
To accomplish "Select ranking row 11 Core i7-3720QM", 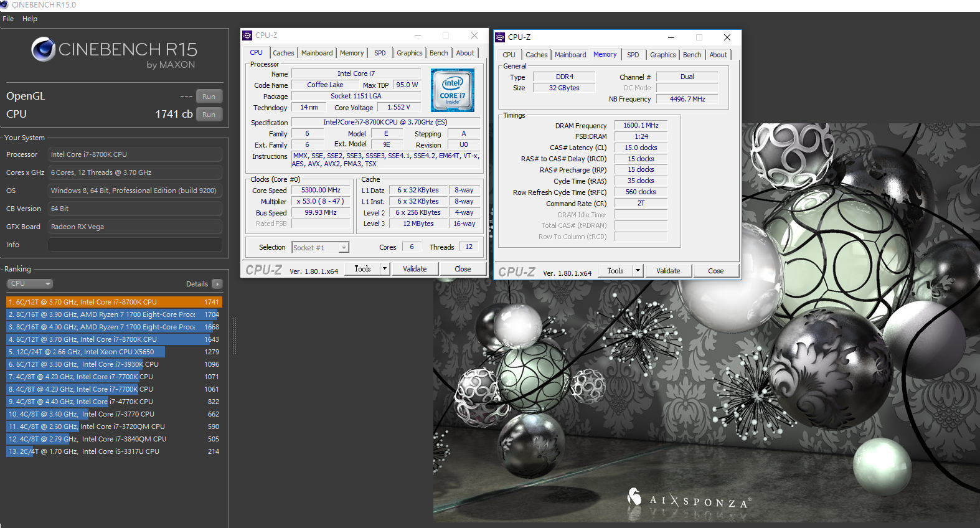I will click(114, 427).
